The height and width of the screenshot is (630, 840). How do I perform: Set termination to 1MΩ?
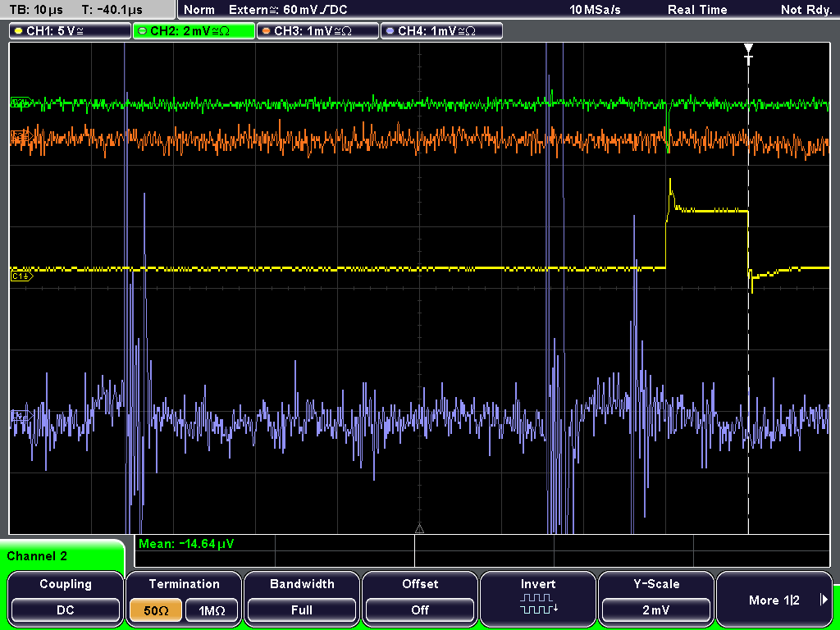[212, 610]
